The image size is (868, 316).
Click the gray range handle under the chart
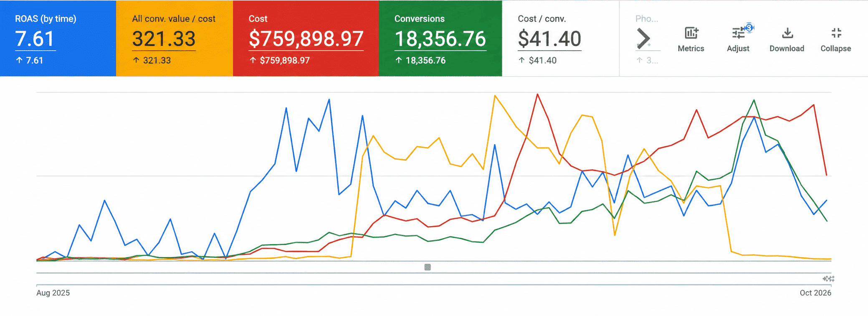click(x=428, y=267)
